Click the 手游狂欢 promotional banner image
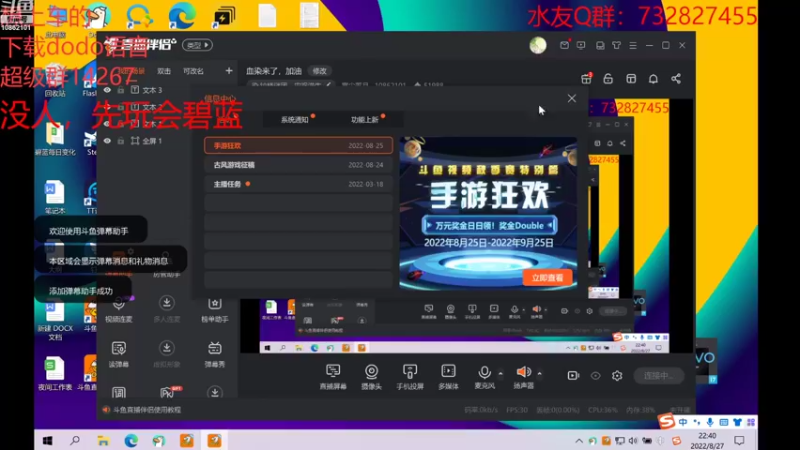Image resolution: width=800 pixels, height=450 pixels. pyautogui.click(x=488, y=213)
